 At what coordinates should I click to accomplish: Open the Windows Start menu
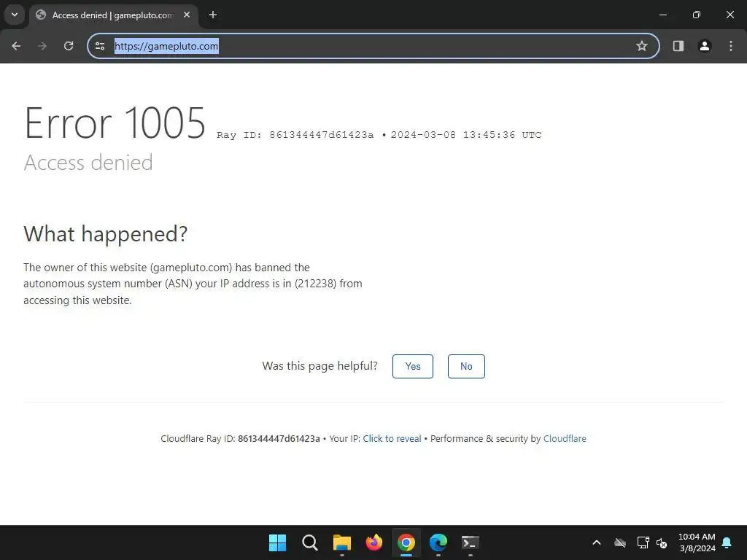[277, 542]
